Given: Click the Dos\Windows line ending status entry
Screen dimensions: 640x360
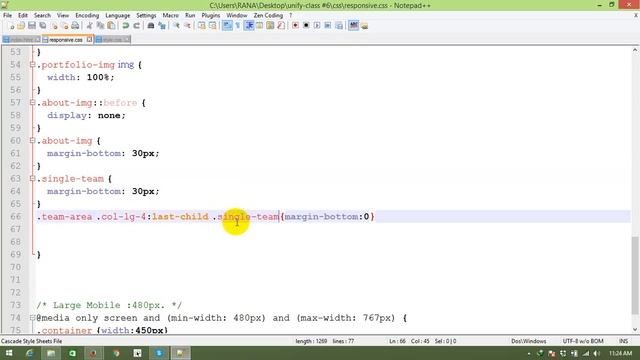Looking at the screenshot, I should click(x=529, y=341).
